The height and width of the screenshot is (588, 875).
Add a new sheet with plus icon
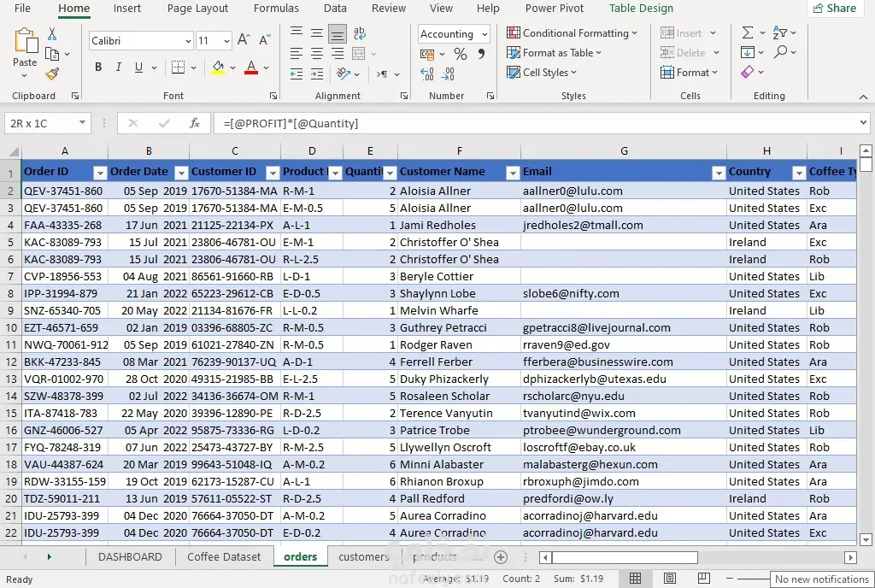501,556
